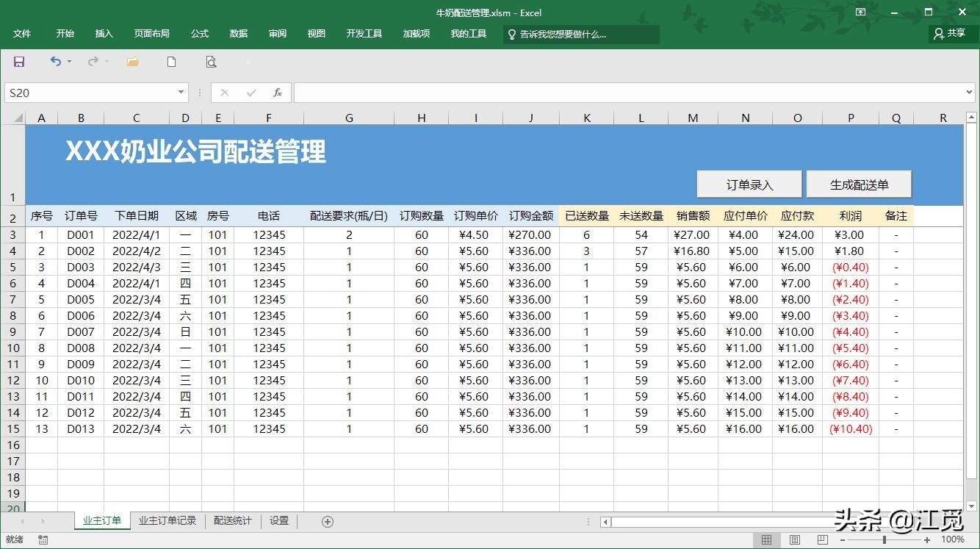Click the previous sheet navigation arrow
Viewport: 980px width, 549px height.
click(22, 521)
